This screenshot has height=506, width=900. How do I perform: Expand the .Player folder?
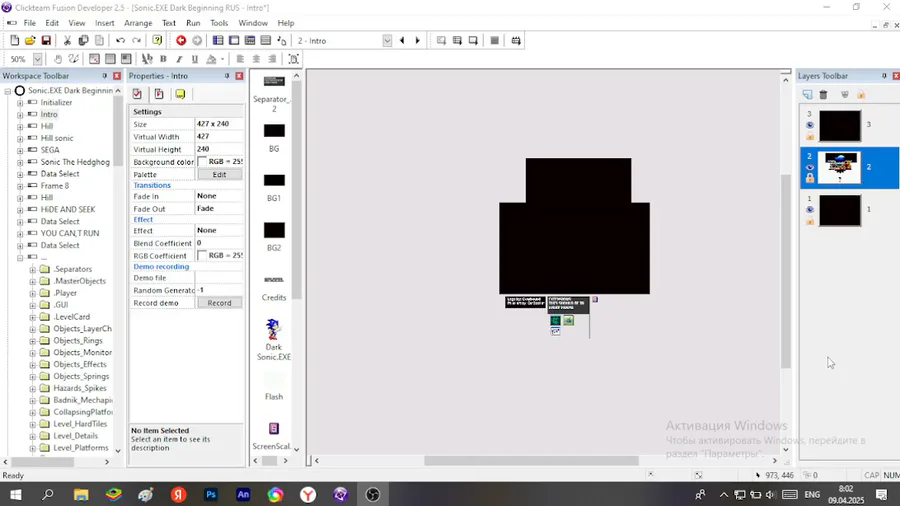pyautogui.click(x=33, y=293)
